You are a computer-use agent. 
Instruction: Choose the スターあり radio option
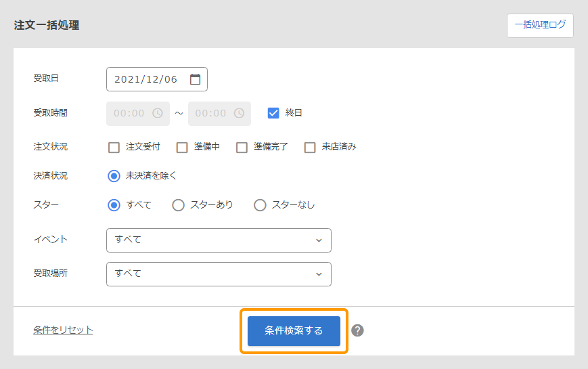point(178,204)
